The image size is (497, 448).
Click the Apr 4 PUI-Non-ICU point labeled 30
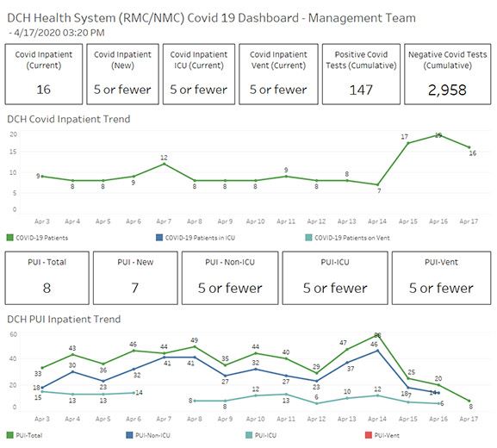(x=72, y=371)
